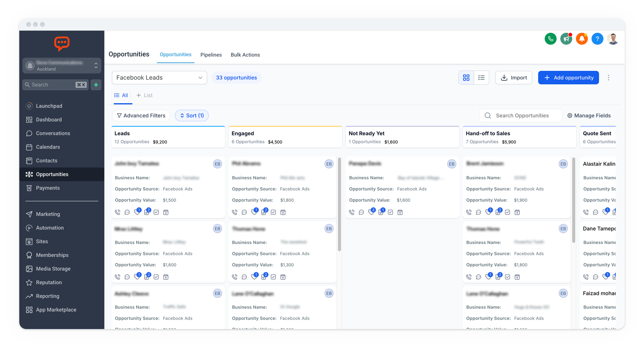The height and width of the screenshot is (349, 644).
Task: Switch to the Pipelines tab
Action: point(211,55)
